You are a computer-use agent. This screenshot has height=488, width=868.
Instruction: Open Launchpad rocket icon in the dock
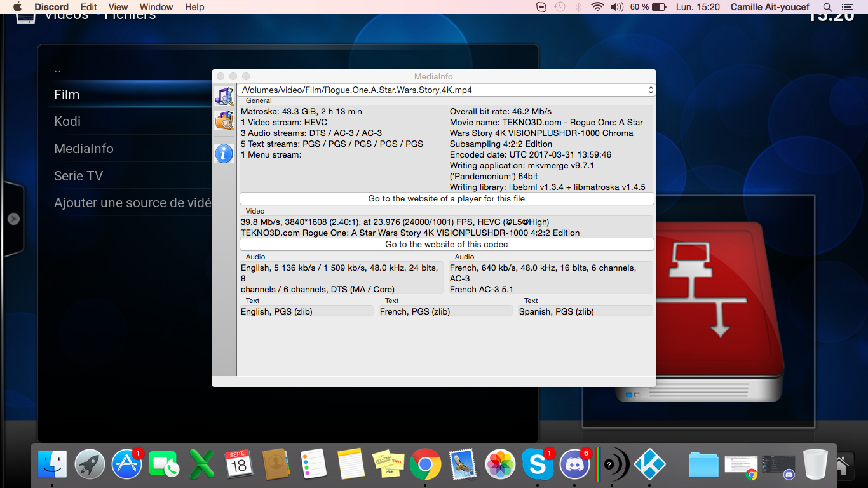pyautogui.click(x=90, y=464)
